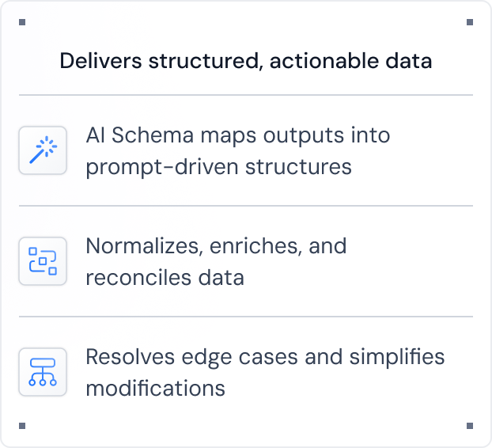Click the top-right corner square marker

[x=470, y=22]
